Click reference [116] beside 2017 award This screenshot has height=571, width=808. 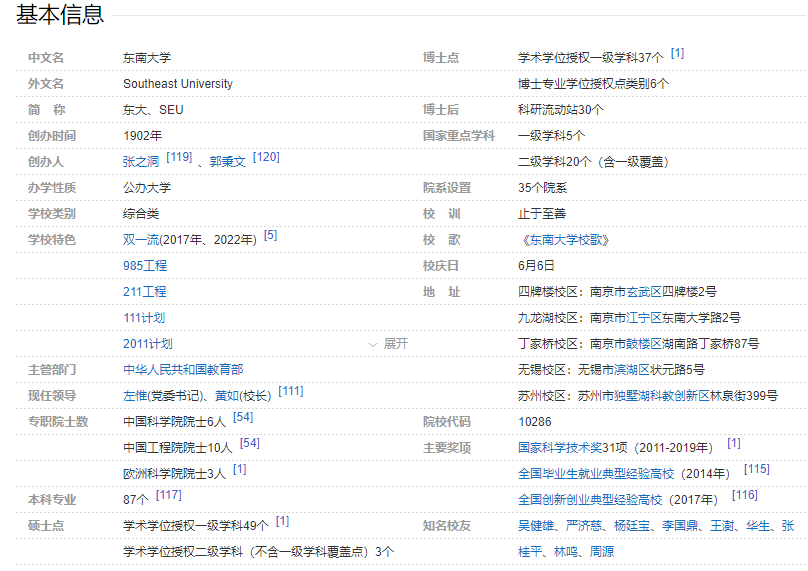coord(745,495)
